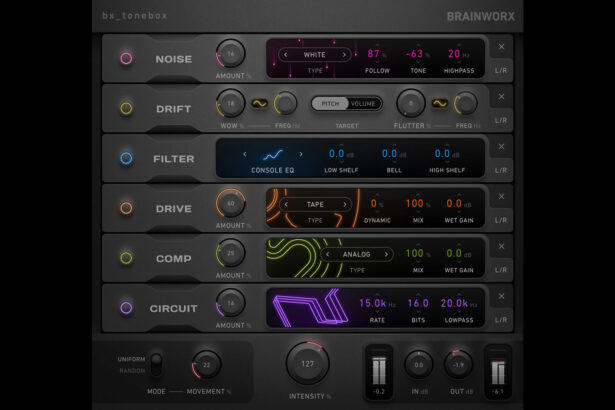Click the IN dB gain knob
615x410 pixels.
(418, 364)
